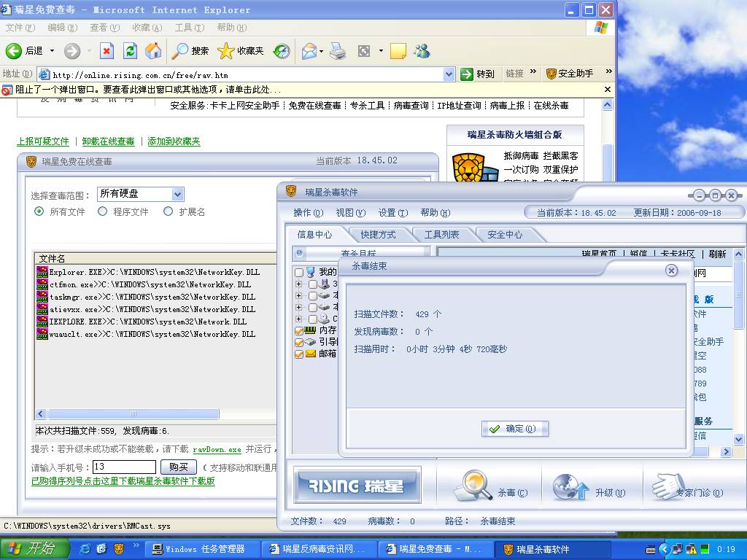Image resolution: width=747 pixels, height=560 pixels.
Task: Switch to the 安全中心 tab
Action: coord(505,234)
